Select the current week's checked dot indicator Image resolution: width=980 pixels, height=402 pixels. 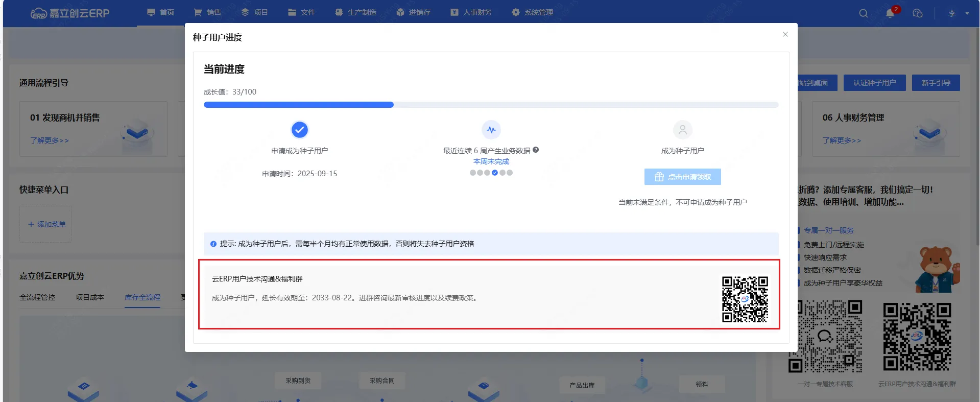pos(495,173)
